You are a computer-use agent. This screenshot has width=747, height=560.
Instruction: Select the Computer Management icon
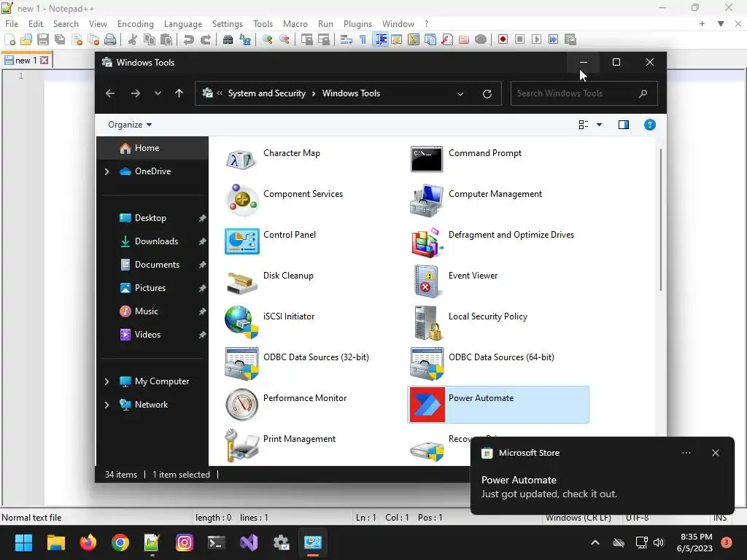[x=426, y=200]
